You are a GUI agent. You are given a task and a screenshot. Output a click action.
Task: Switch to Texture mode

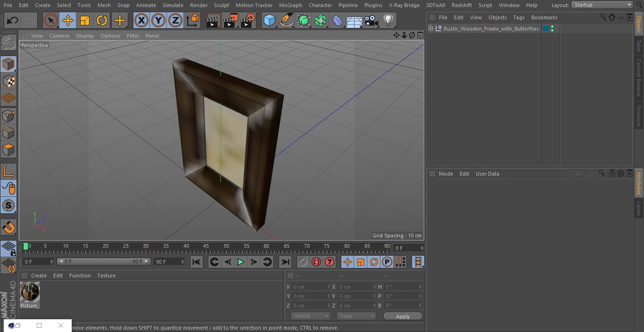point(8,81)
